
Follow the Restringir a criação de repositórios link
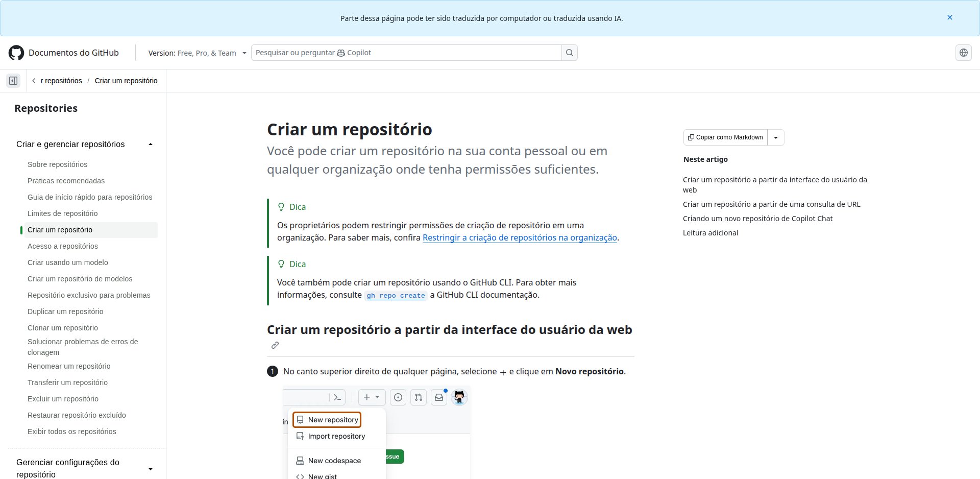click(520, 237)
